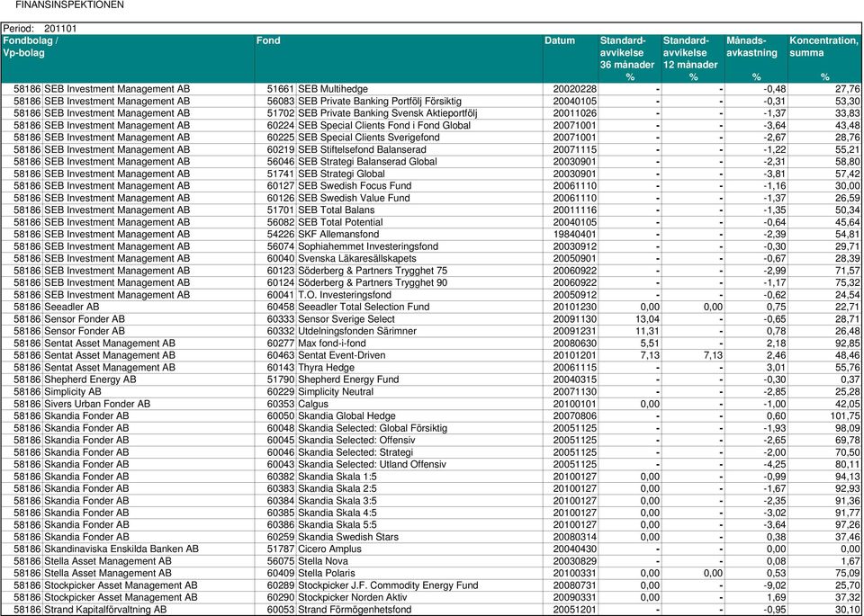
Task: Select Stockpicker Norden Aktiv fund
Action: point(353,598)
